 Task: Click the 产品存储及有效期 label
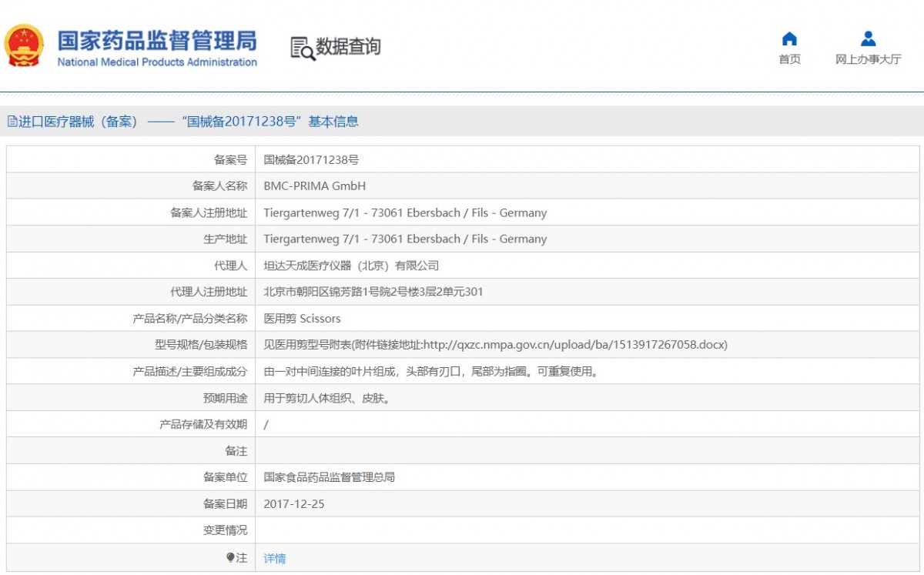[203, 424]
